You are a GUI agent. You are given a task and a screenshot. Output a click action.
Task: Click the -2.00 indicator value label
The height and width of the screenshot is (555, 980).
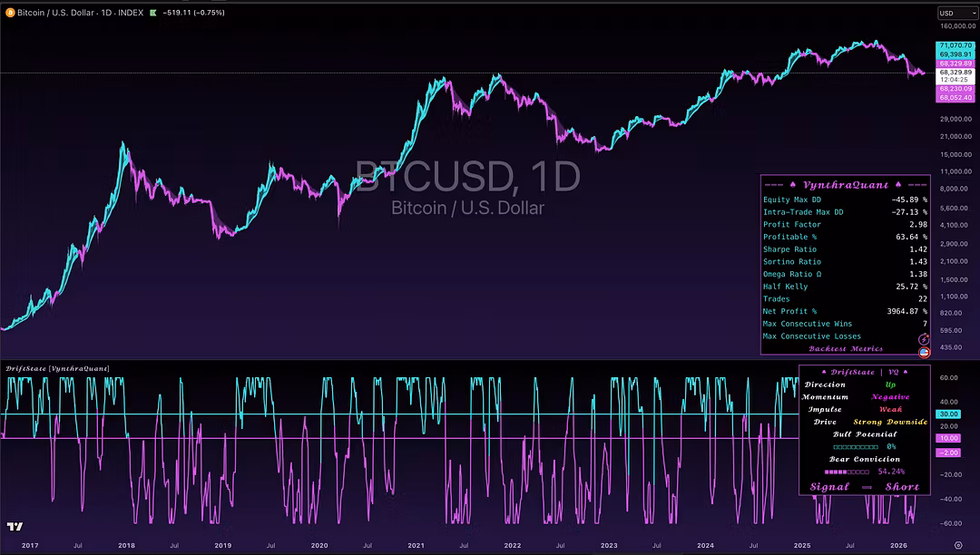coord(948,453)
